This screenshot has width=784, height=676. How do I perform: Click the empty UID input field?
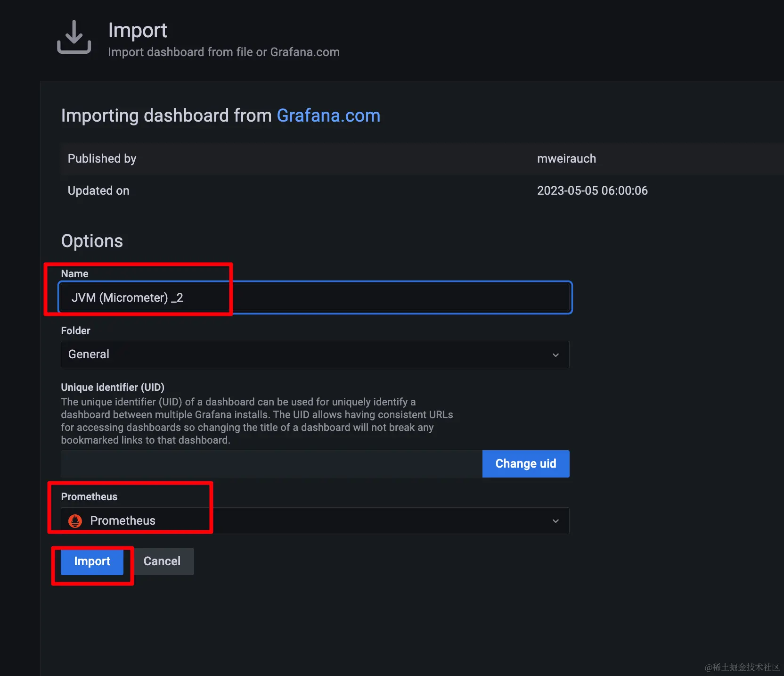coord(271,464)
